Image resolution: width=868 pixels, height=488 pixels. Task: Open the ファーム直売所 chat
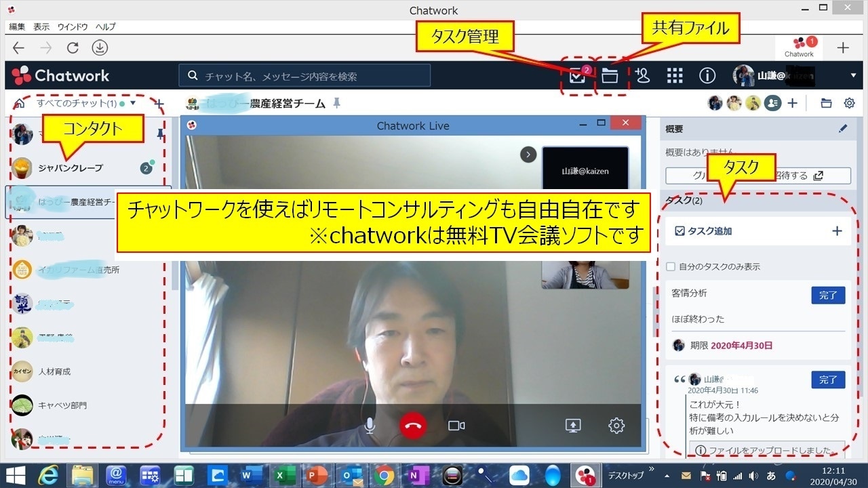pyautogui.click(x=87, y=269)
